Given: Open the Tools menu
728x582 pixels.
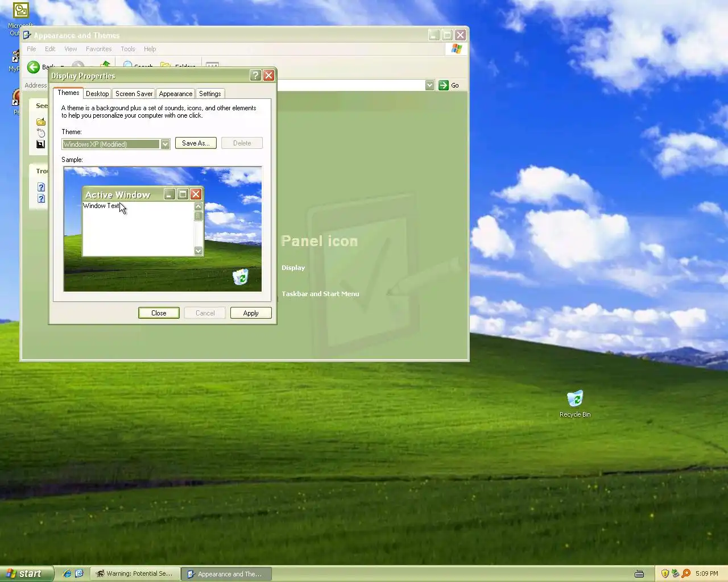Looking at the screenshot, I should click(x=128, y=49).
